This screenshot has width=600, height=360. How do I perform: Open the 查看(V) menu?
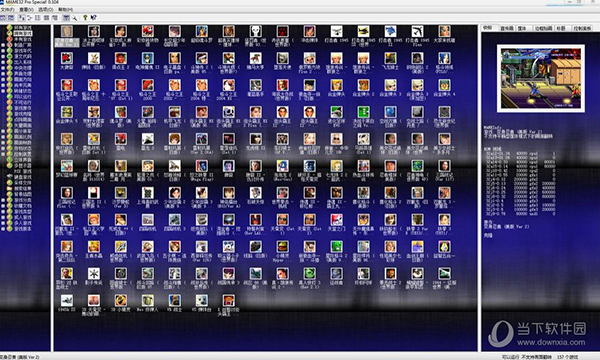[26, 9]
